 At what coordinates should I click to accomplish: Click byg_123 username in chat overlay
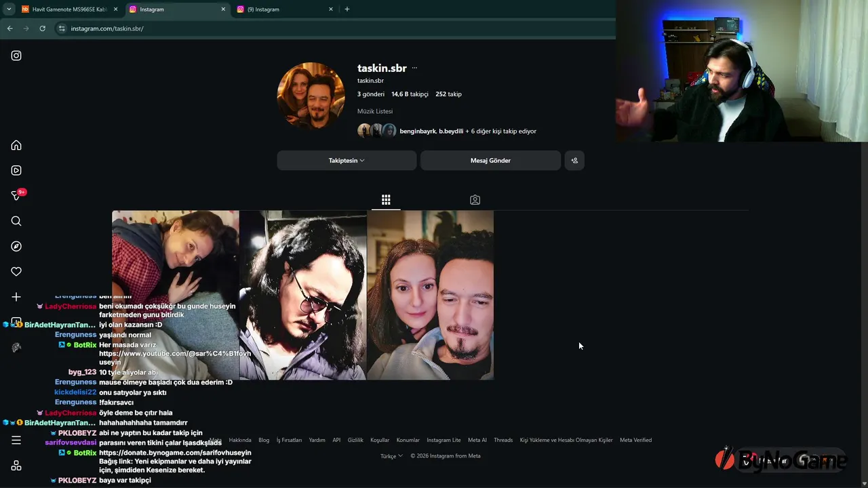[82, 372]
